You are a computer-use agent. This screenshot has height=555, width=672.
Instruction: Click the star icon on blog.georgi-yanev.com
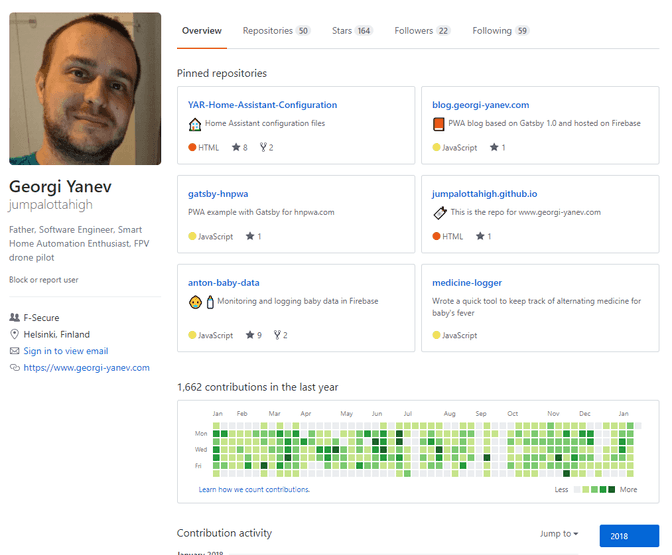click(494, 147)
